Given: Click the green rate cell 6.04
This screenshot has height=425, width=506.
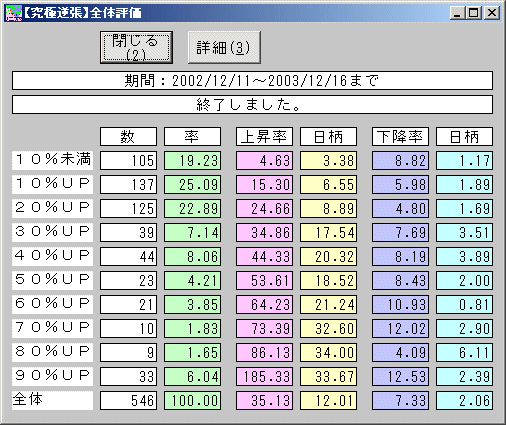Looking at the screenshot, I should pyautogui.click(x=192, y=376).
